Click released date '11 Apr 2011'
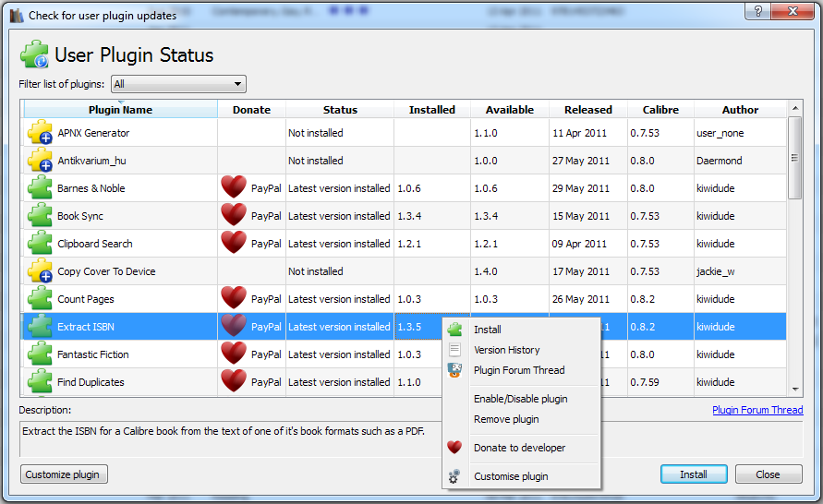 pyautogui.click(x=579, y=133)
